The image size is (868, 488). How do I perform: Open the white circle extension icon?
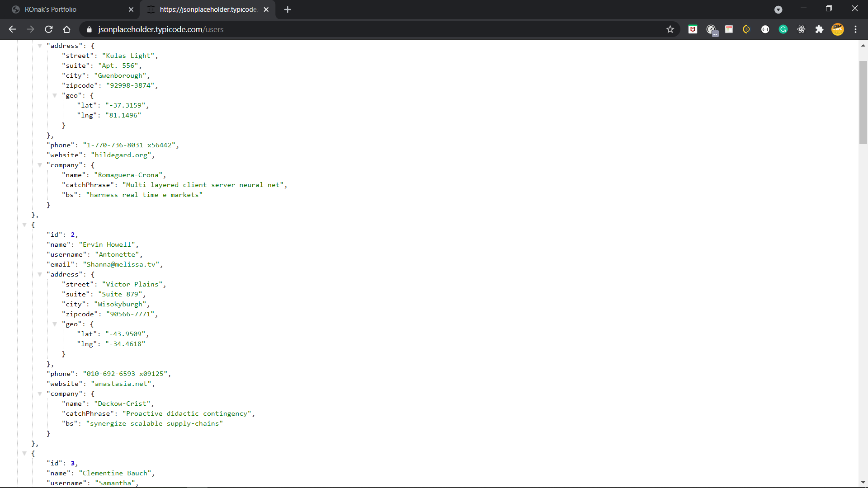[x=765, y=29]
